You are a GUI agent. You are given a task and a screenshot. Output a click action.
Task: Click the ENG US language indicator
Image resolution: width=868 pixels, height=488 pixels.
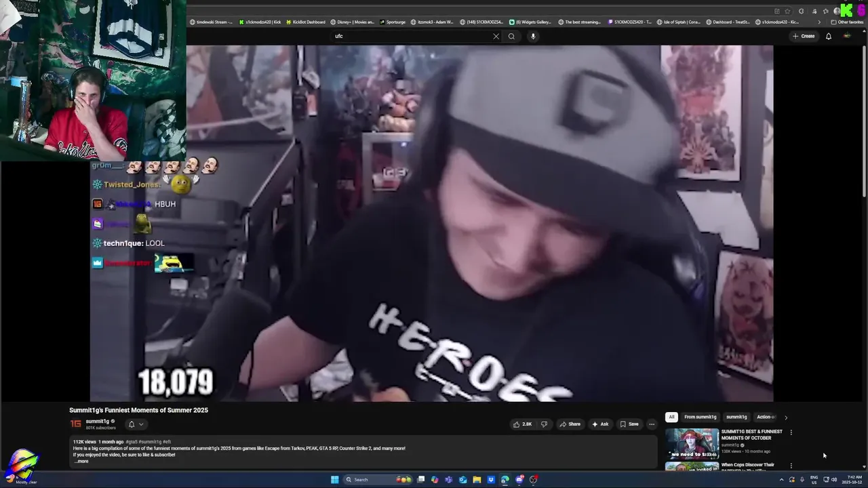(x=814, y=479)
